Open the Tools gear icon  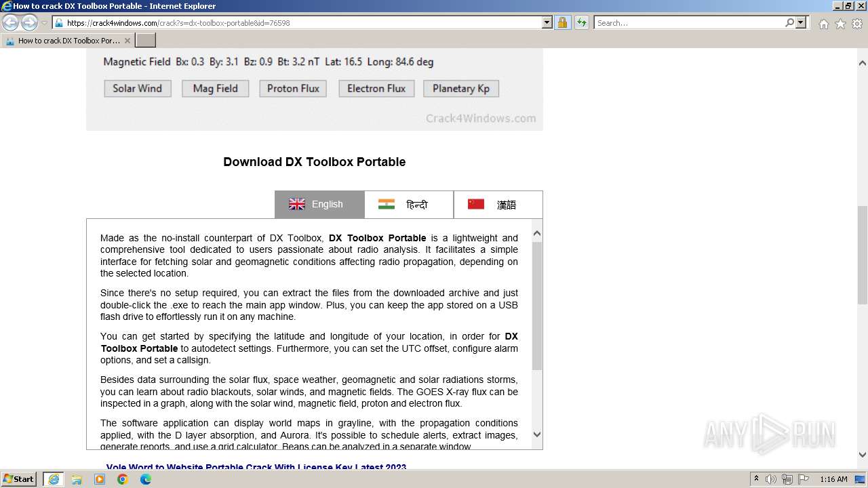(857, 24)
